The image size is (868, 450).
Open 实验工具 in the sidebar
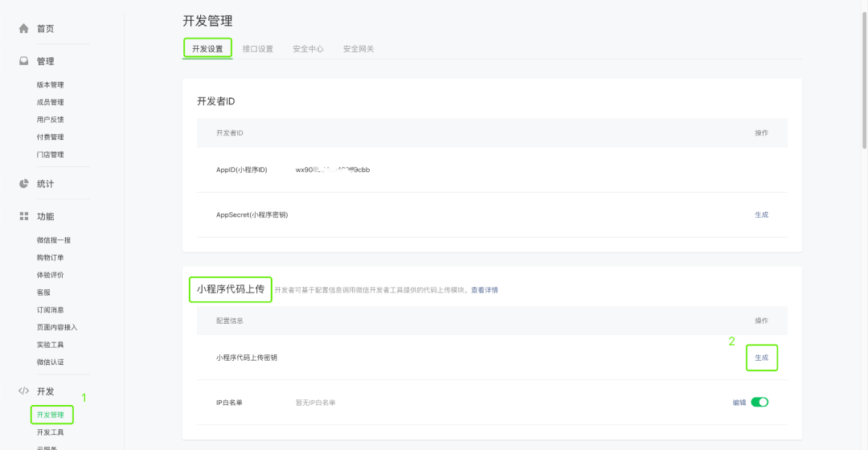51,345
